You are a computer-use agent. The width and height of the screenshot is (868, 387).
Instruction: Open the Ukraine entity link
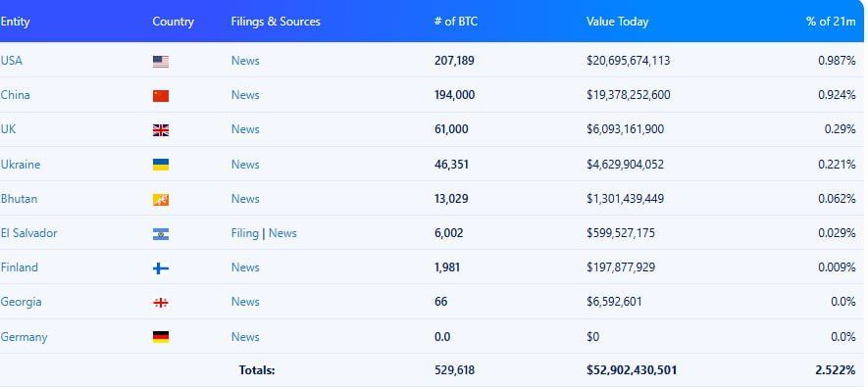(x=20, y=165)
